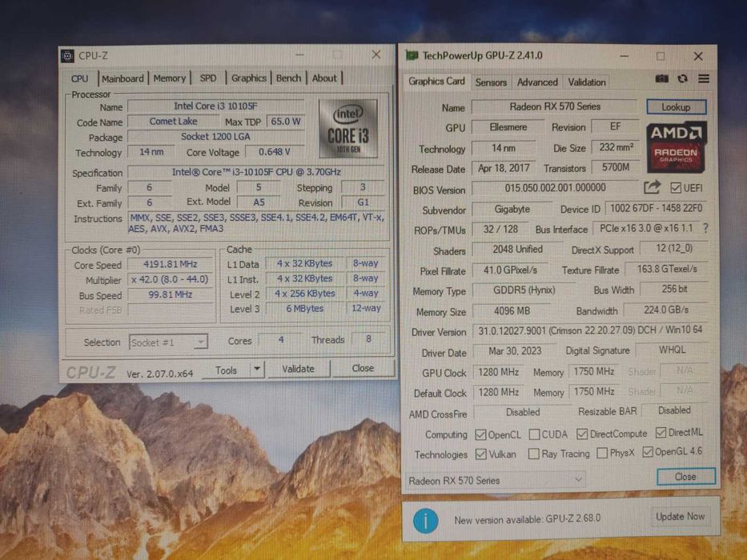Open SPD tab in CPU-Z
747x560 pixels.
point(208,78)
